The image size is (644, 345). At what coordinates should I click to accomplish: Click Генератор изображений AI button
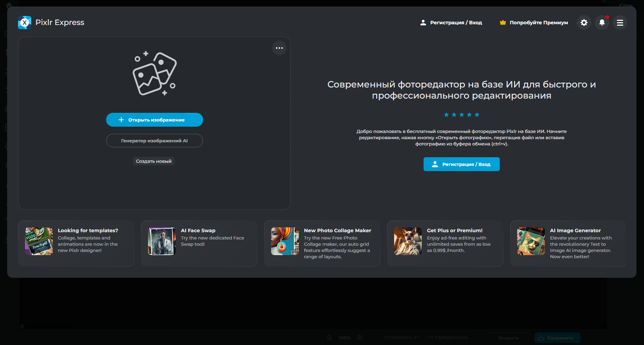(x=155, y=141)
